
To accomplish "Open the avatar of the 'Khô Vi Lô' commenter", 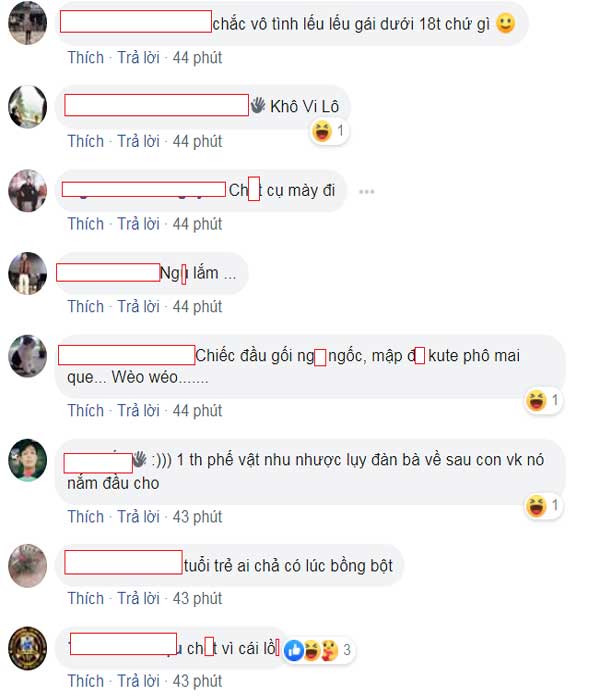I will coord(28,107).
